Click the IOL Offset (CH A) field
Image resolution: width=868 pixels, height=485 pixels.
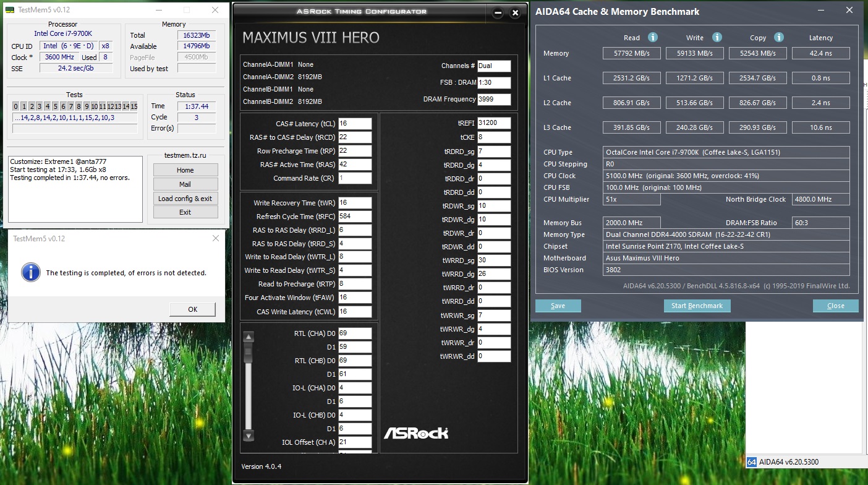(355, 442)
